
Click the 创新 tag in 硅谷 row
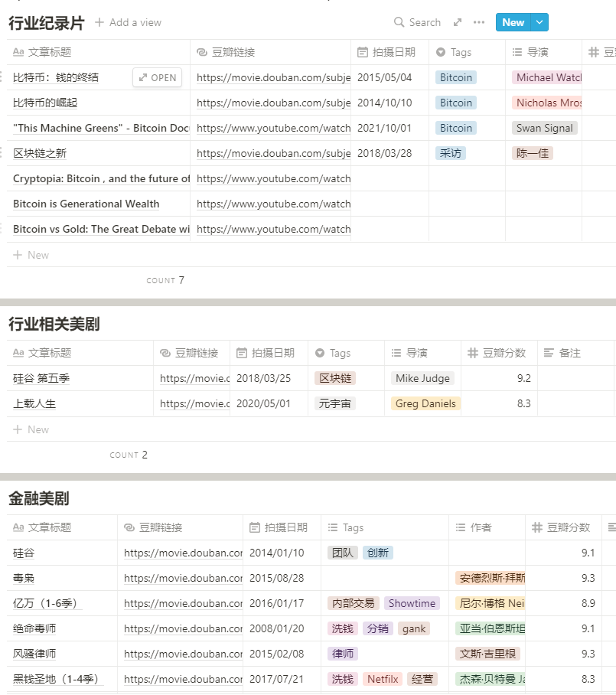[377, 553]
